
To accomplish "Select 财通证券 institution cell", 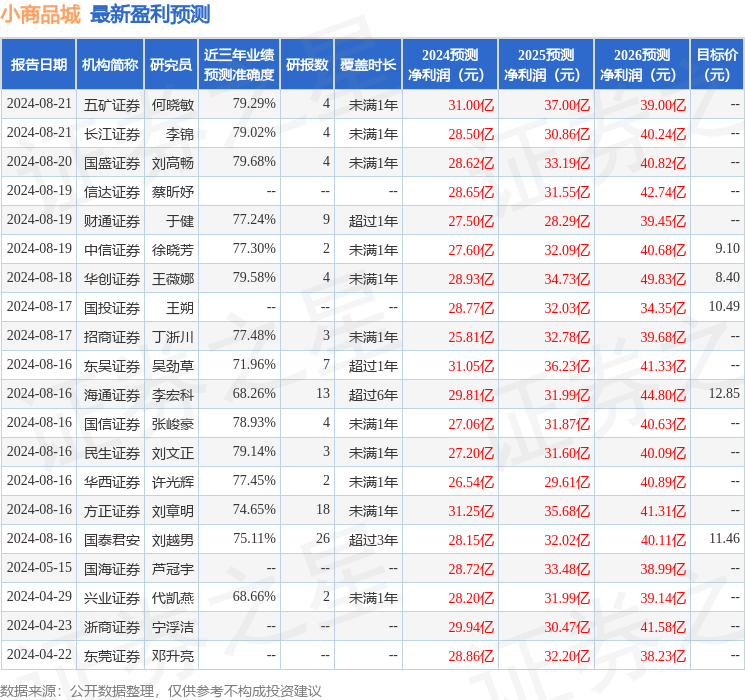I will [112, 221].
